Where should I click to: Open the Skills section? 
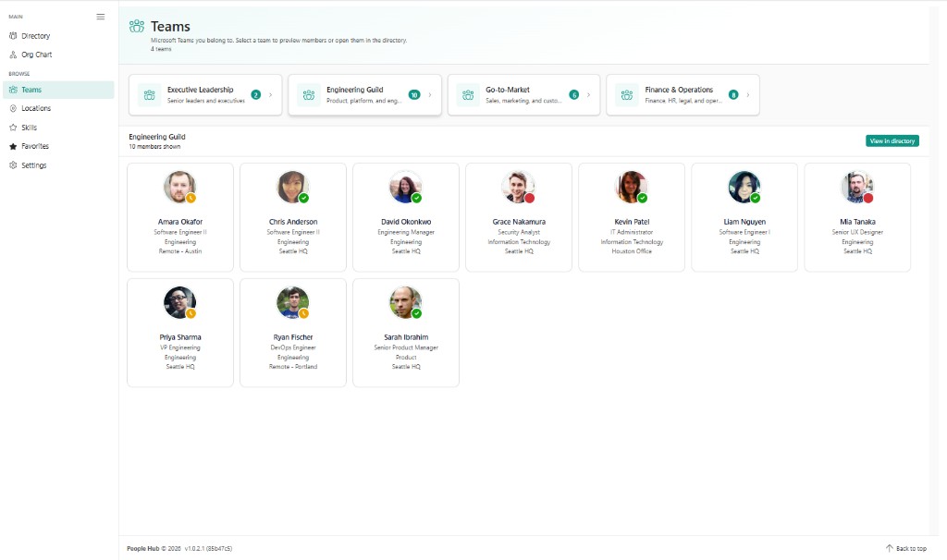click(x=58, y=128)
